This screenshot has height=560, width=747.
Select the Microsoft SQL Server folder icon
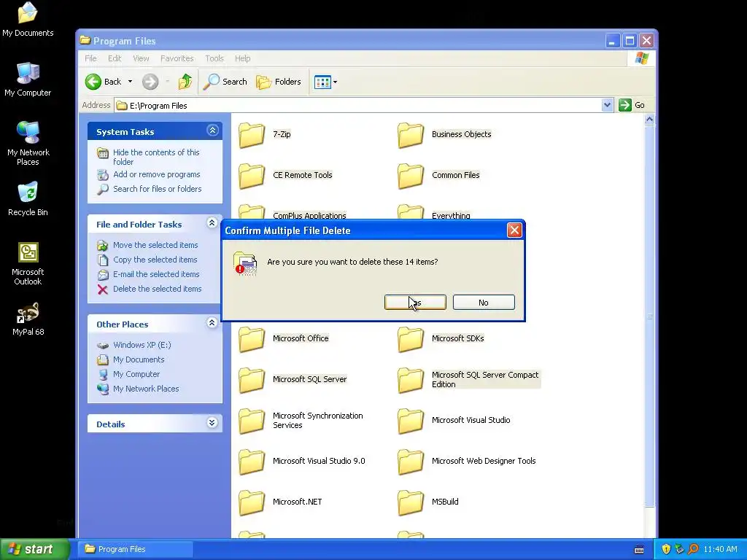(x=252, y=380)
